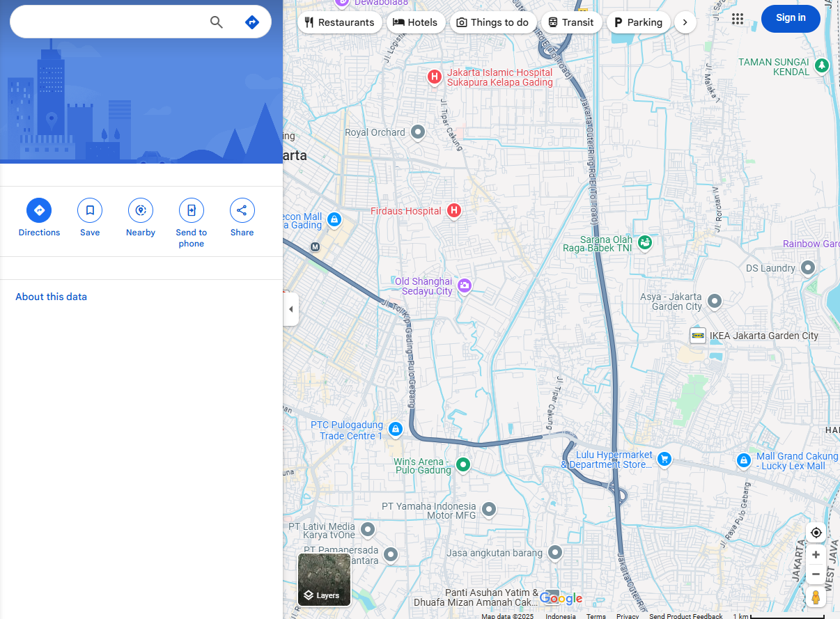Image resolution: width=840 pixels, height=619 pixels.
Task: Click Jasa angkutan barang marker
Action: coord(555,553)
